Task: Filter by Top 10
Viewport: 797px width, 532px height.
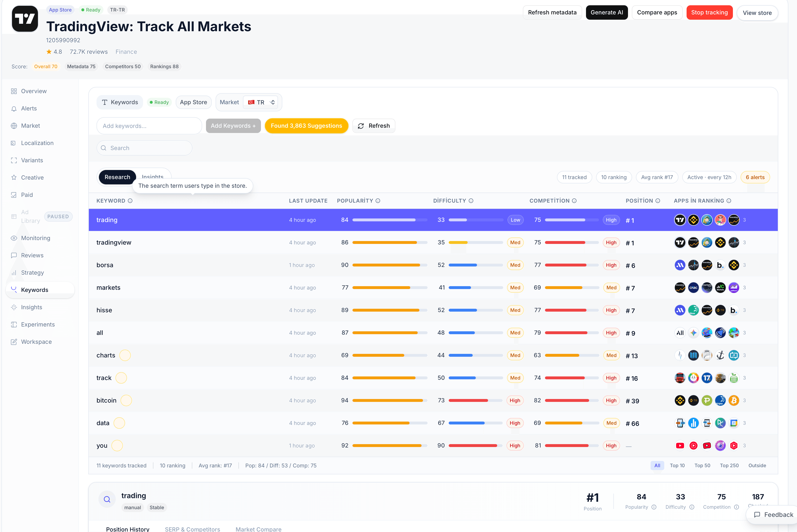Action: pos(677,466)
